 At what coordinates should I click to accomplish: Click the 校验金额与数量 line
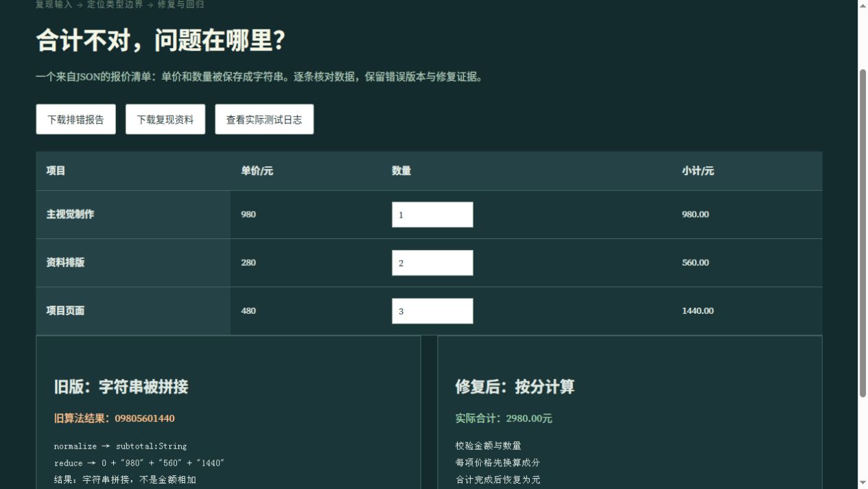coord(488,446)
